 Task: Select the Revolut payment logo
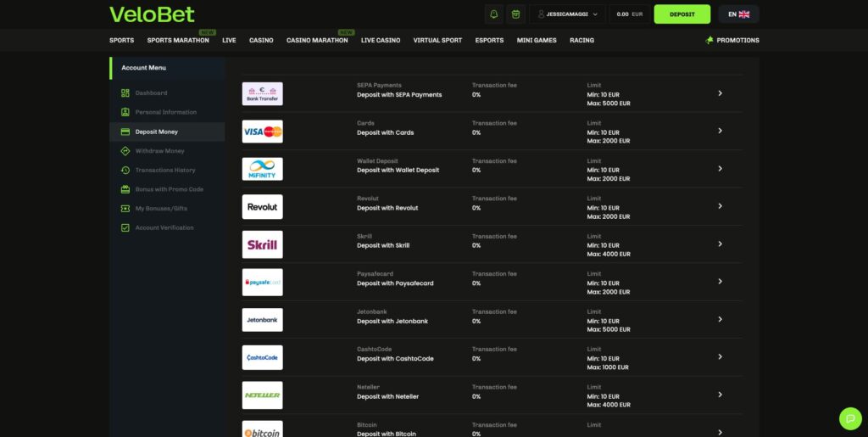[x=262, y=207]
